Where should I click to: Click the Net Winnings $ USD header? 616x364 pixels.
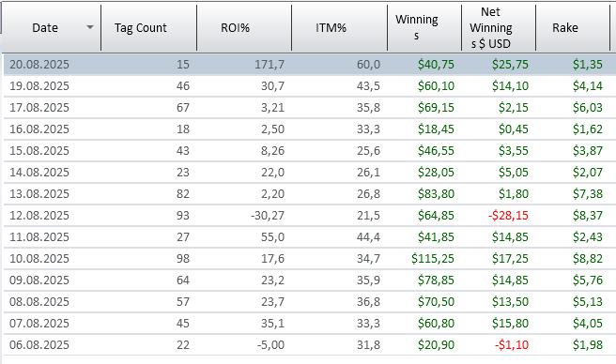pos(499,27)
